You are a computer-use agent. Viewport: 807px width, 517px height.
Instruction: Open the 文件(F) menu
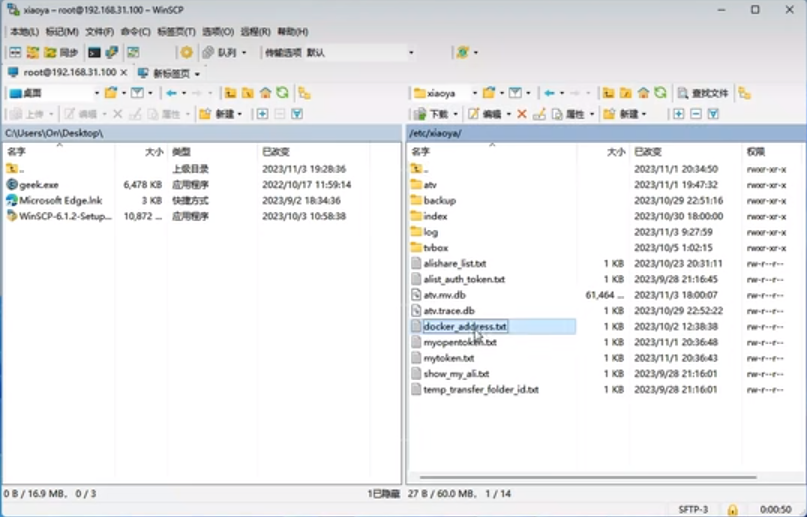tap(99, 31)
